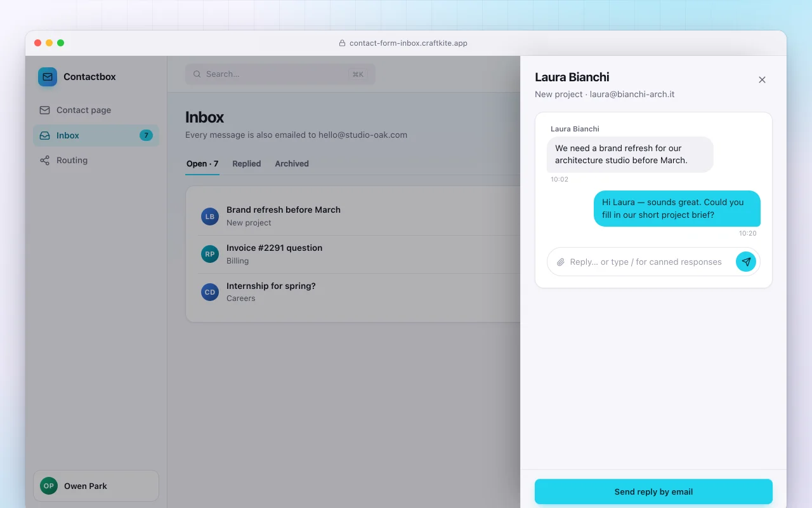Click the Inbox page heading
812x508 pixels.
tap(204, 117)
